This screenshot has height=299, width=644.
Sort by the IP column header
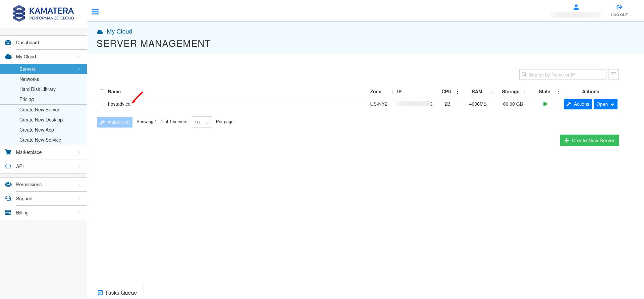coord(399,92)
